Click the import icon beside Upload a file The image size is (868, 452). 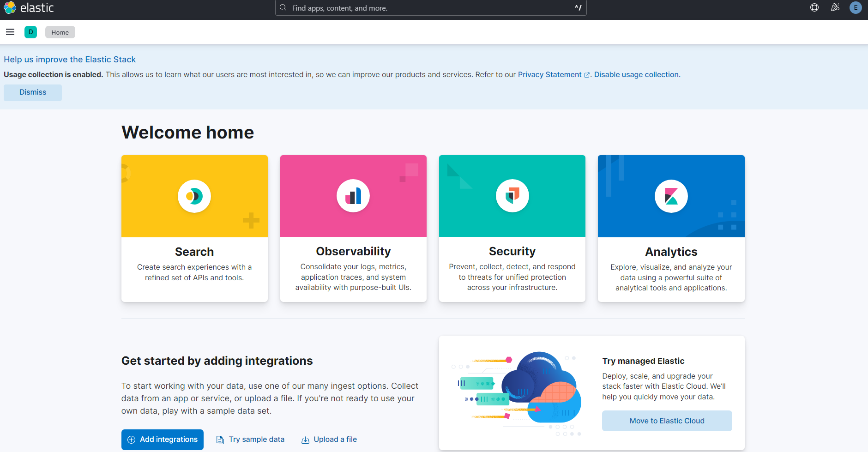coord(305,440)
